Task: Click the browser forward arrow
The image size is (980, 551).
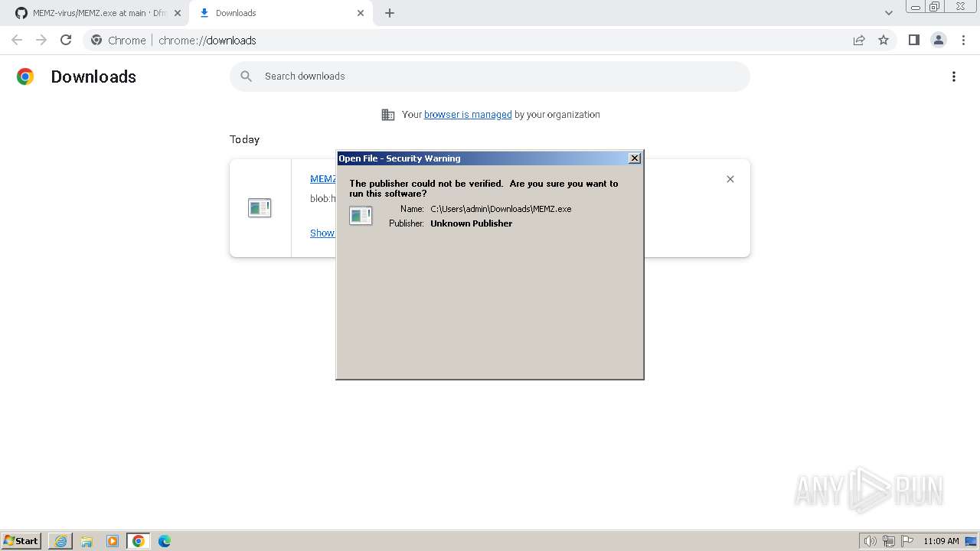Action: click(41, 40)
